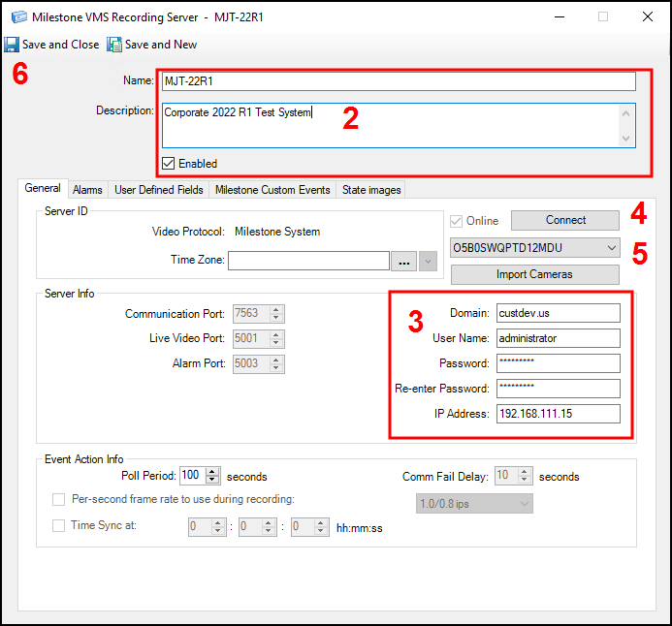Decrease Live Video Port with down arrow
672x626 pixels.
[x=276, y=343]
